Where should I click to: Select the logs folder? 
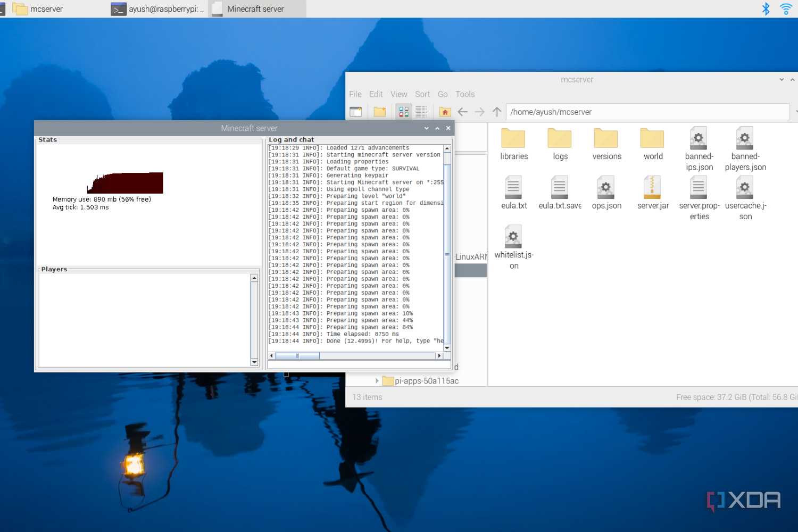(560, 144)
